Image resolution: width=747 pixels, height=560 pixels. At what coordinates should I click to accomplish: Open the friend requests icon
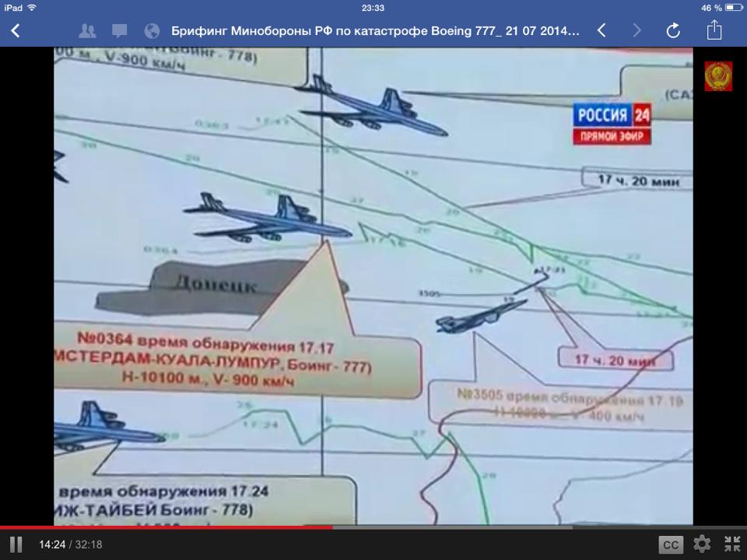coord(87,31)
